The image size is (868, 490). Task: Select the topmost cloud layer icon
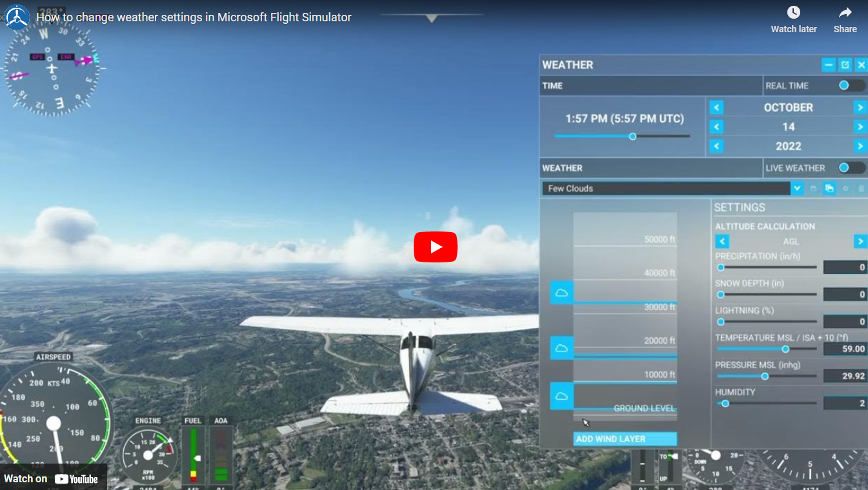[x=561, y=292]
